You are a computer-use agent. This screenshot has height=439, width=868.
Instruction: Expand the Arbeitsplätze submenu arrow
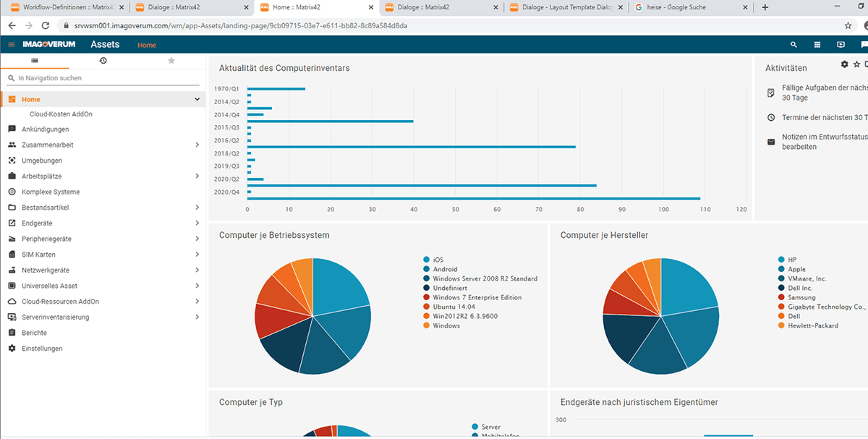click(x=197, y=176)
